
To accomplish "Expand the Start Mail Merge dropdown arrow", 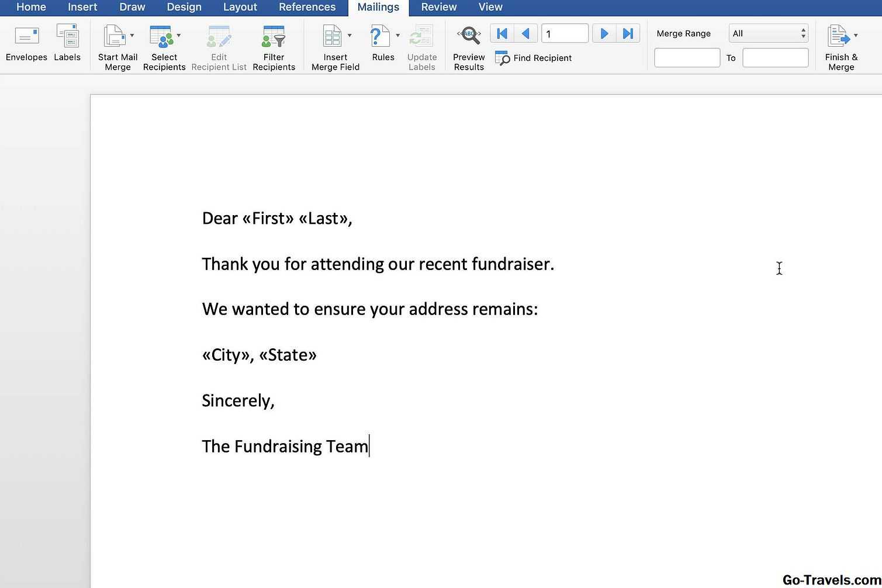I will (x=132, y=36).
